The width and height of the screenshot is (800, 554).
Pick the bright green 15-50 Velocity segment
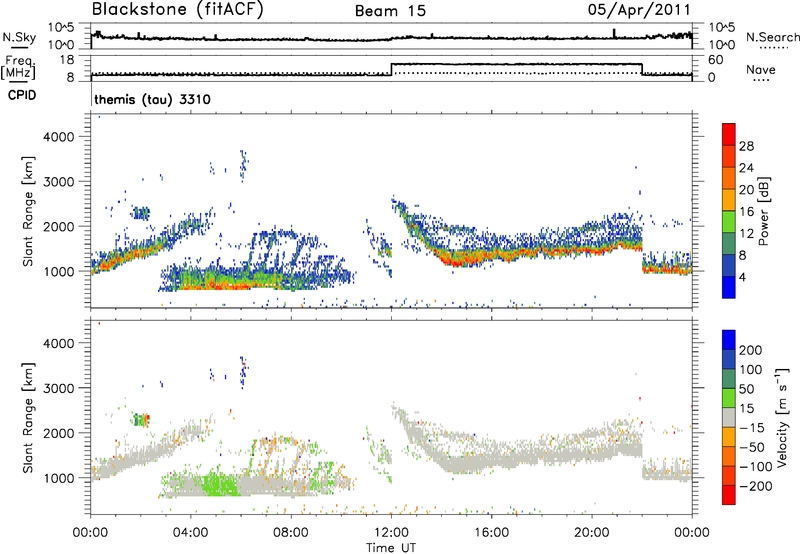point(729,398)
